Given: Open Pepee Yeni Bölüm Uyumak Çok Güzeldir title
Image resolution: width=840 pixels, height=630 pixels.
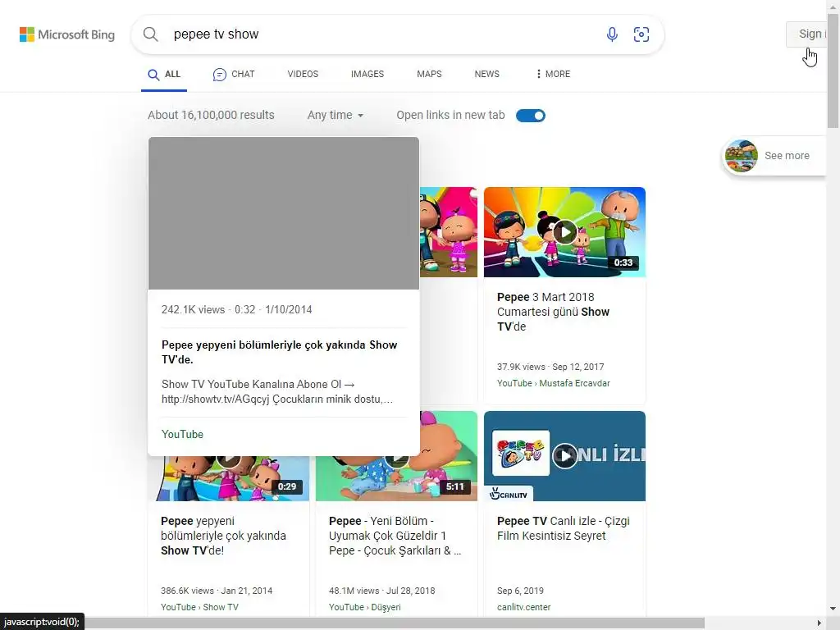Looking at the screenshot, I should tap(395, 536).
